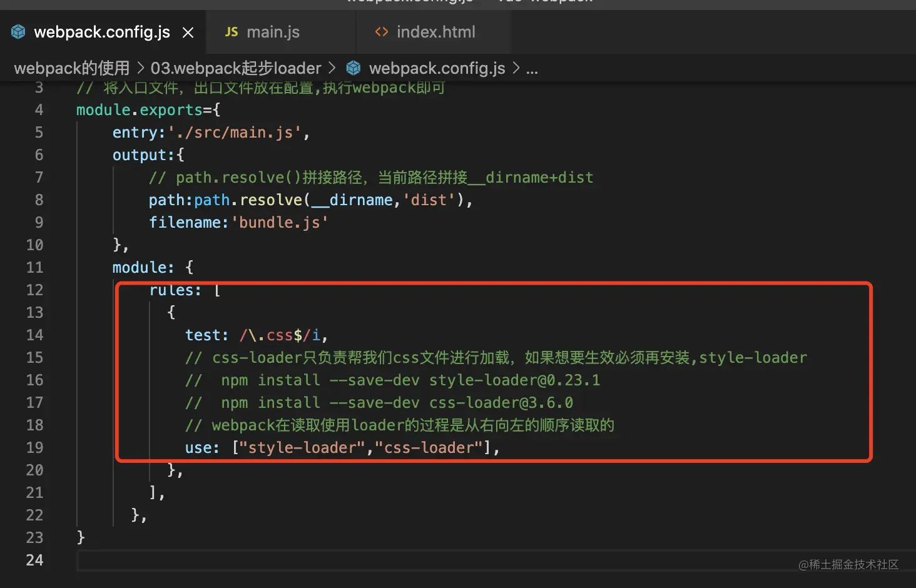Screen dimensions: 916x588
Task: Select line number 6 in the gutter
Action: coord(39,155)
